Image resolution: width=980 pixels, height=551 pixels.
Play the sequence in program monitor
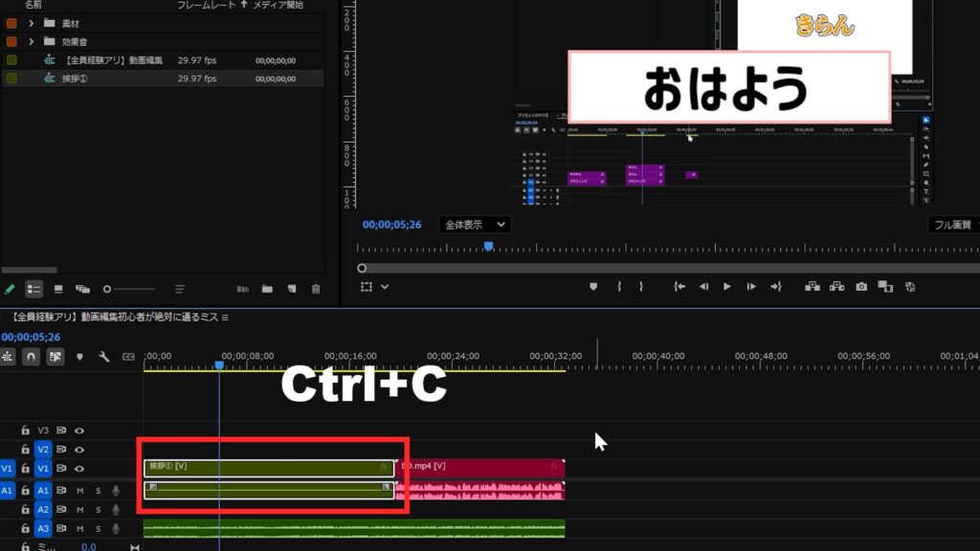[x=727, y=287]
